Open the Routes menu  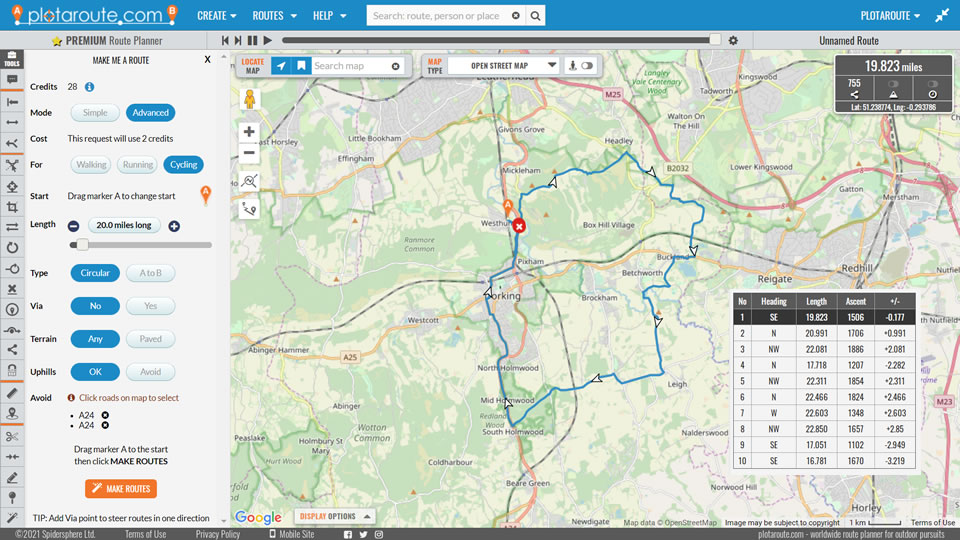point(274,16)
